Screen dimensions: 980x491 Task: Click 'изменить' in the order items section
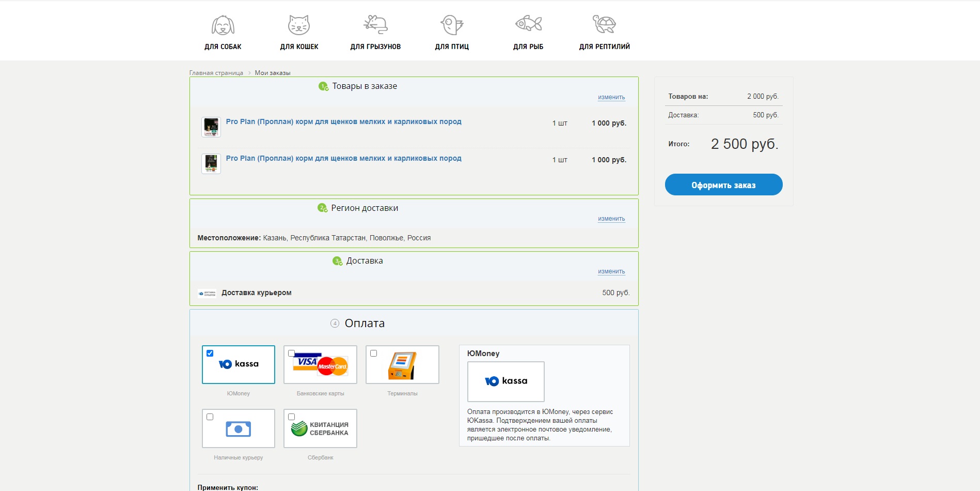tap(611, 97)
